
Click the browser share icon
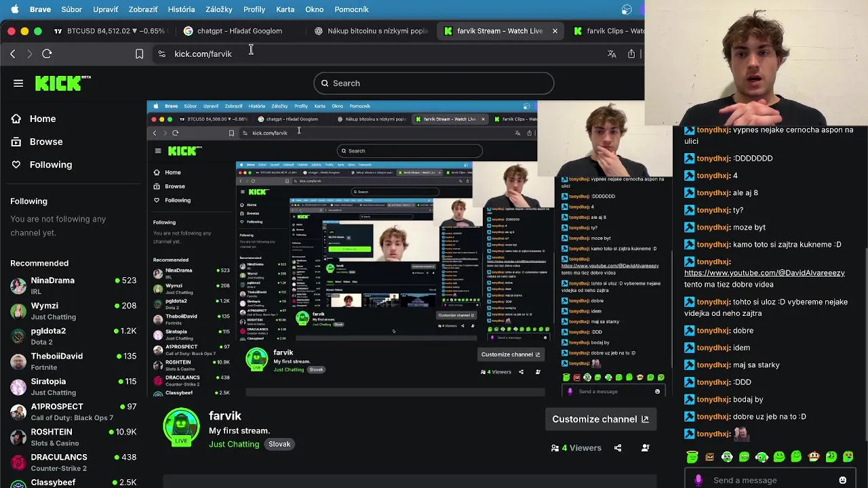(x=631, y=54)
